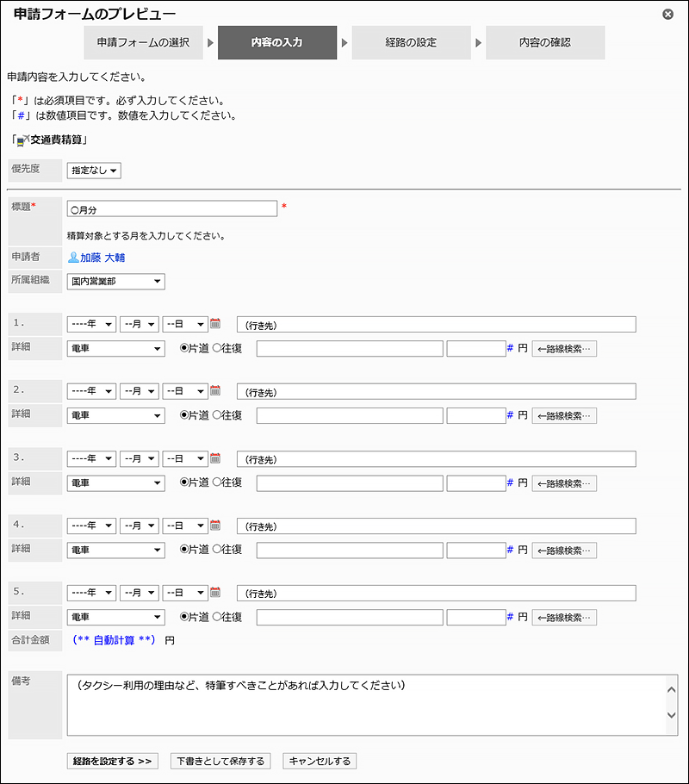
Task: Click the 備考 scrollbar up arrow
Action: point(672,689)
